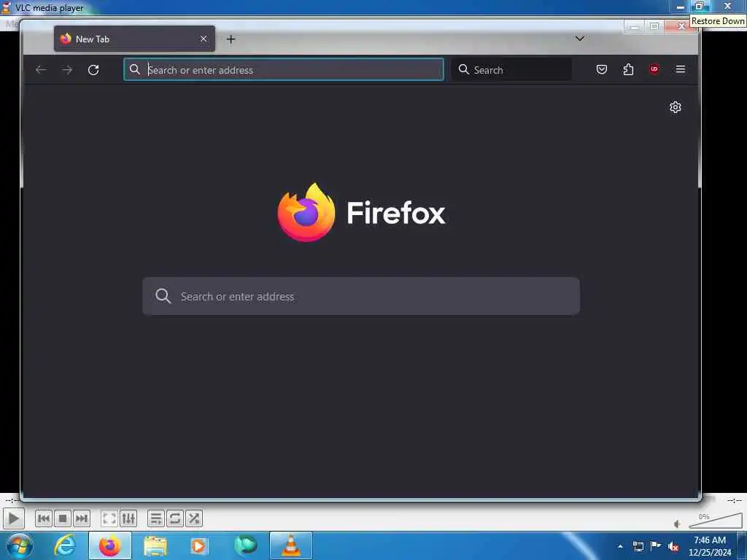The image size is (747, 560).
Task: Mute VLC via speaker icon
Action: (678, 524)
